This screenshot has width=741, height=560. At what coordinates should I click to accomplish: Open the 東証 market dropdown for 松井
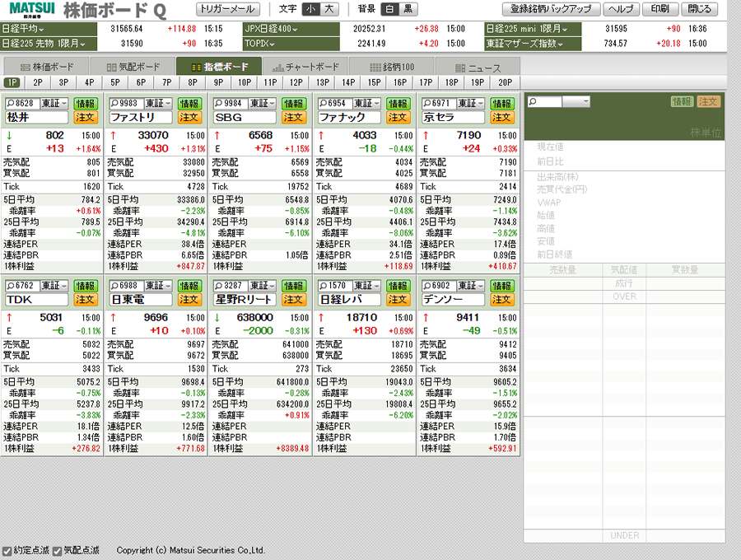[x=54, y=103]
